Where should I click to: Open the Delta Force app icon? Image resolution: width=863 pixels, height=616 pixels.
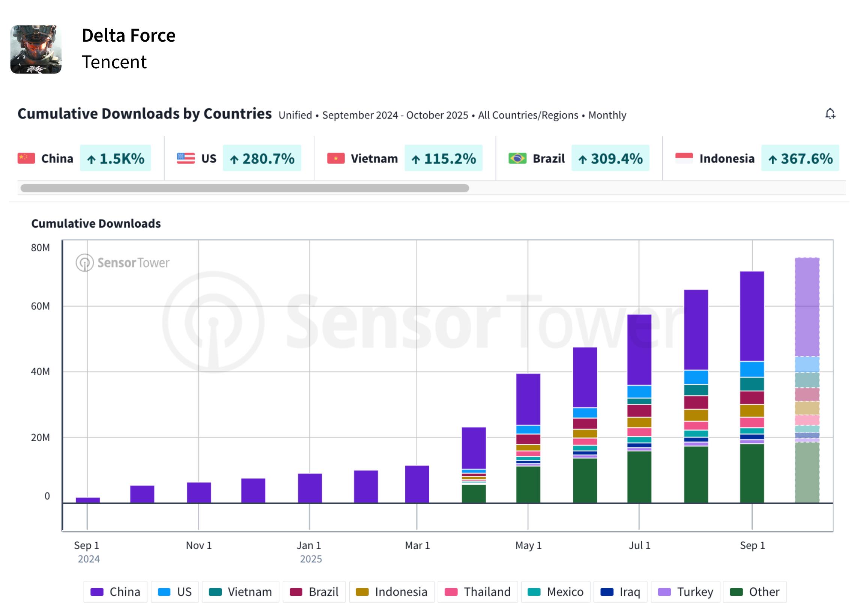(x=36, y=49)
